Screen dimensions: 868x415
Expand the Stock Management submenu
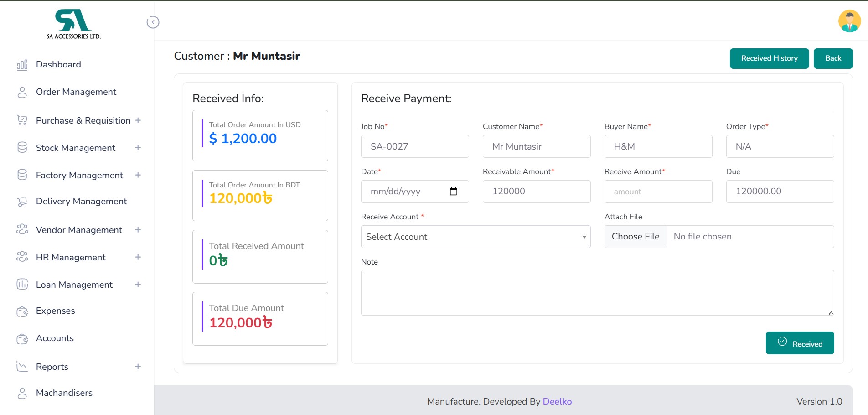coord(138,148)
